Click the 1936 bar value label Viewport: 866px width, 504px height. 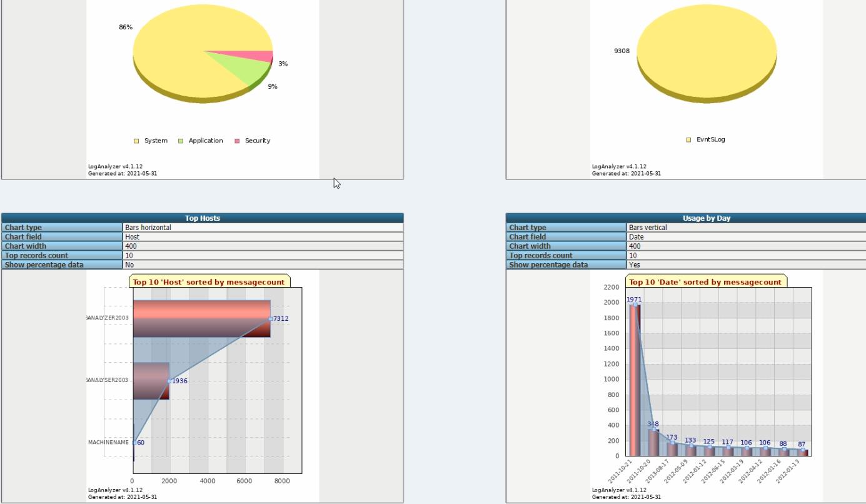tap(179, 381)
